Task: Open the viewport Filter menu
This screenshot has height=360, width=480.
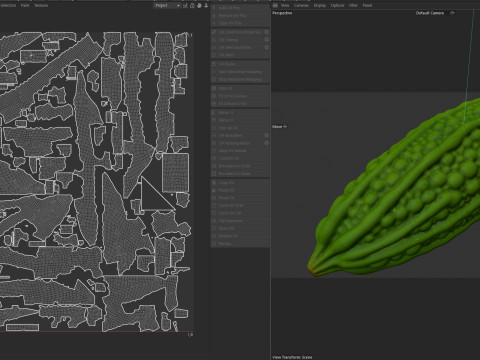Action: (353, 5)
